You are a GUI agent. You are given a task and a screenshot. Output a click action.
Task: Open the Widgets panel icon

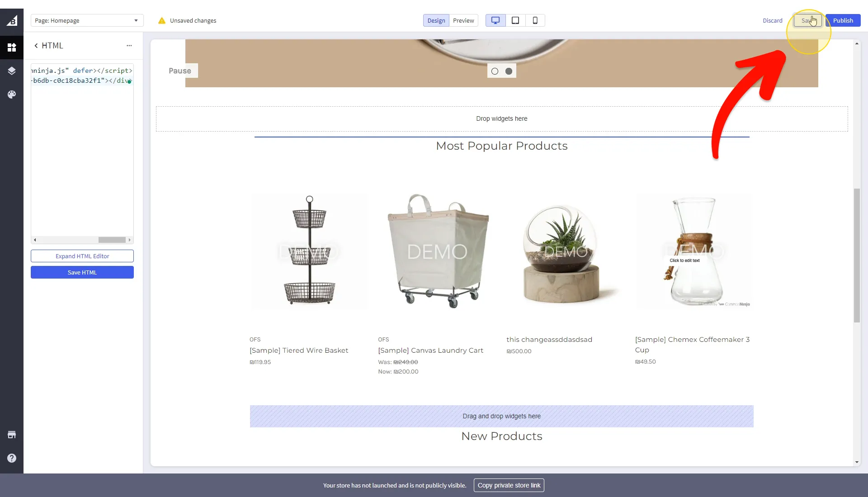tap(12, 47)
